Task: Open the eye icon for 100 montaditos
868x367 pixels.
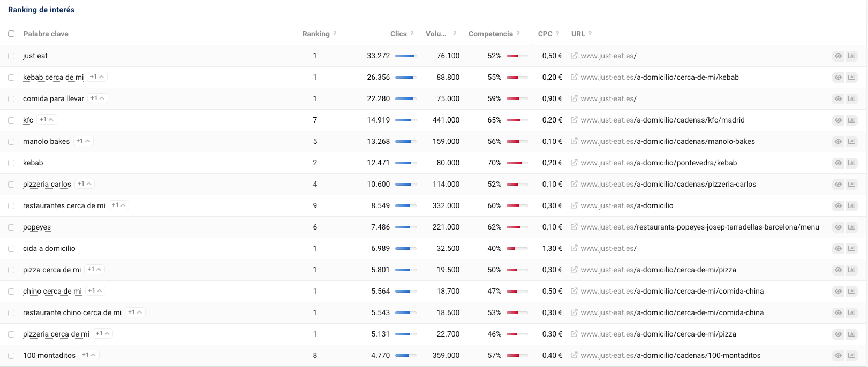Action: point(838,355)
